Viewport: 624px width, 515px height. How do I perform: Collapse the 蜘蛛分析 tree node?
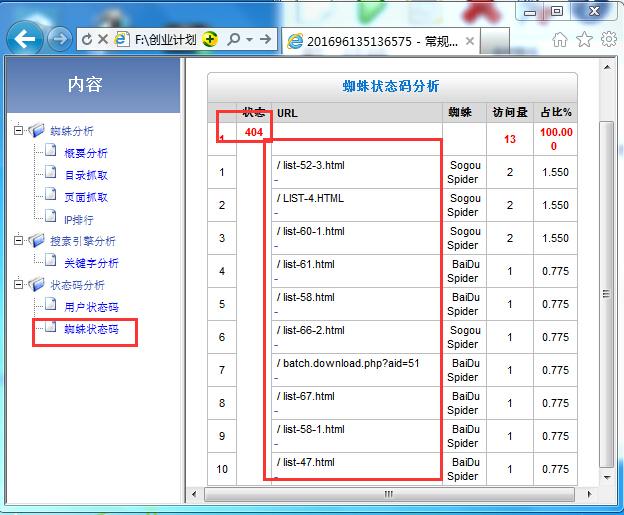click(19, 131)
